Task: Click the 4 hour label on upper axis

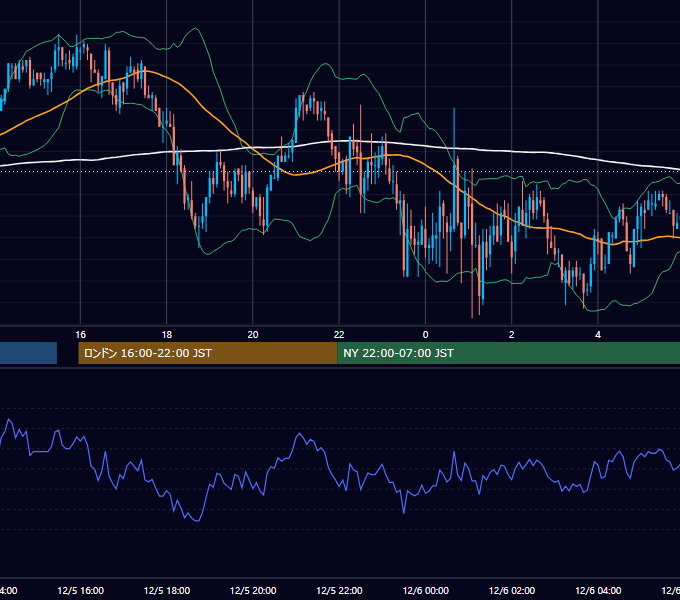Action: (x=598, y=335)
